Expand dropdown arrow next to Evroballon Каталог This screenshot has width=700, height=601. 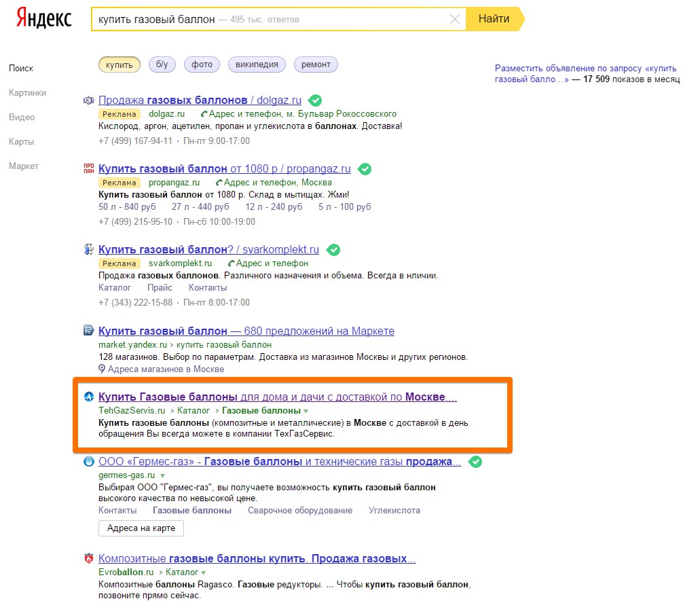[204, 573]
